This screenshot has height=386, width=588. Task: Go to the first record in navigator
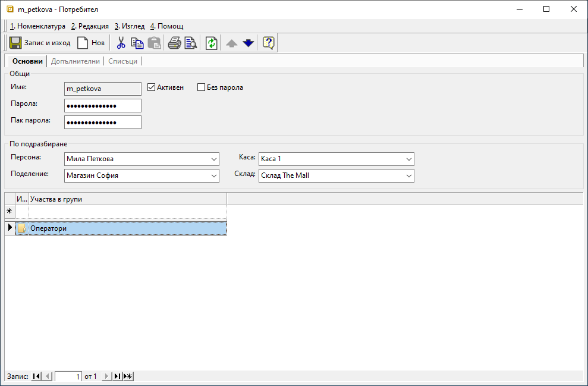36,376
